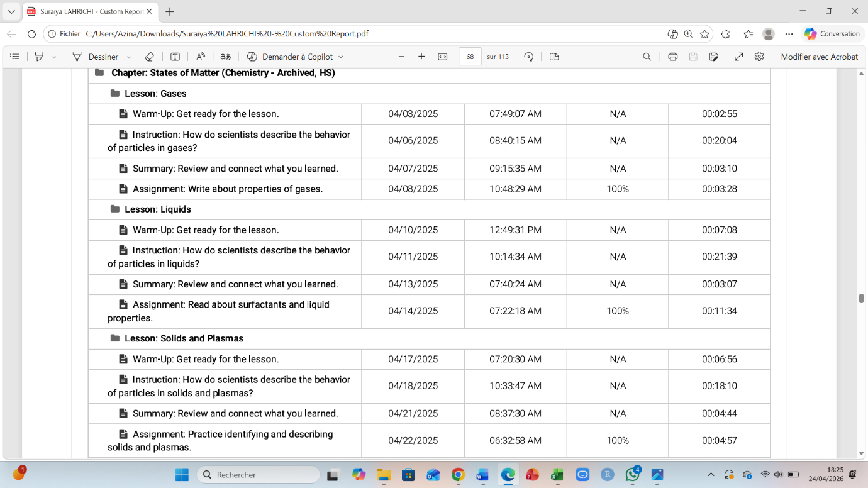The height and width of the screenshot is (488, 868).
Task: Click the translate document icon
Action: [x=225, y=57]
